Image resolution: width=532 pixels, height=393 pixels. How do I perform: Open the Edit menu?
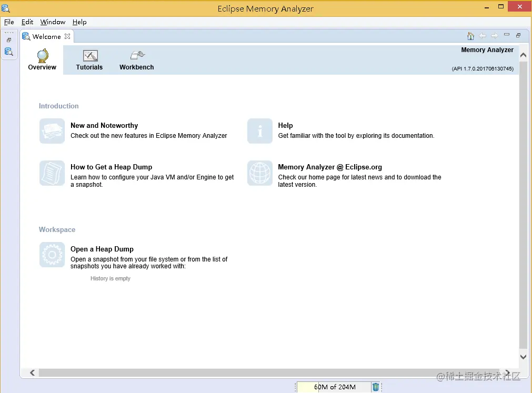[27, 22]
